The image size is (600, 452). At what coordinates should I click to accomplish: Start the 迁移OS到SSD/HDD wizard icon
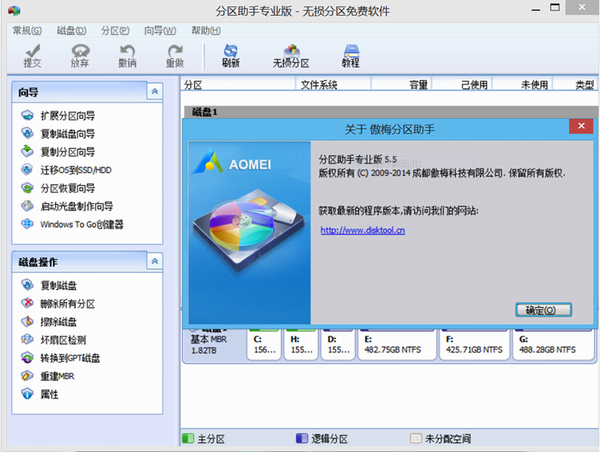click(x=27, y=169)
